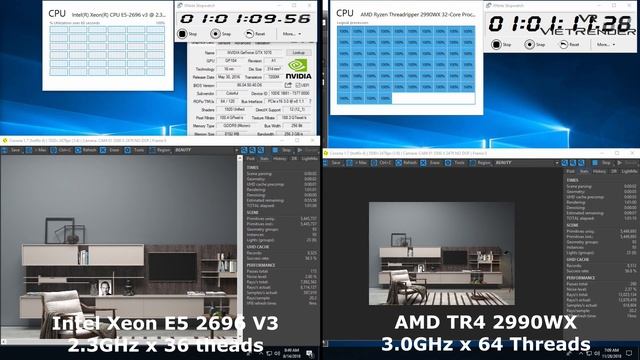Click taskbar clock on Intel Xeon screen
This screenshot has height=360, width=640.
291,353
